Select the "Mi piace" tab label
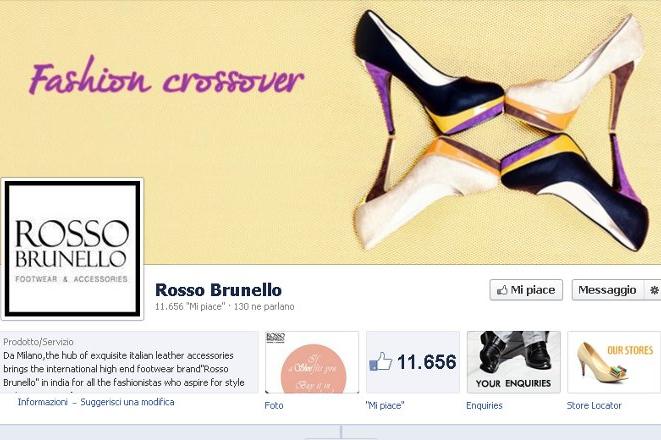 385,405
